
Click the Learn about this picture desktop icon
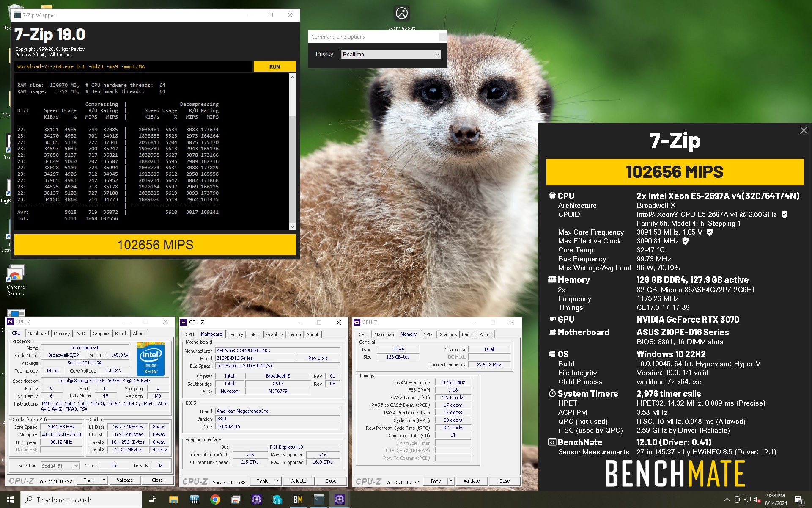tap(401, 17)
